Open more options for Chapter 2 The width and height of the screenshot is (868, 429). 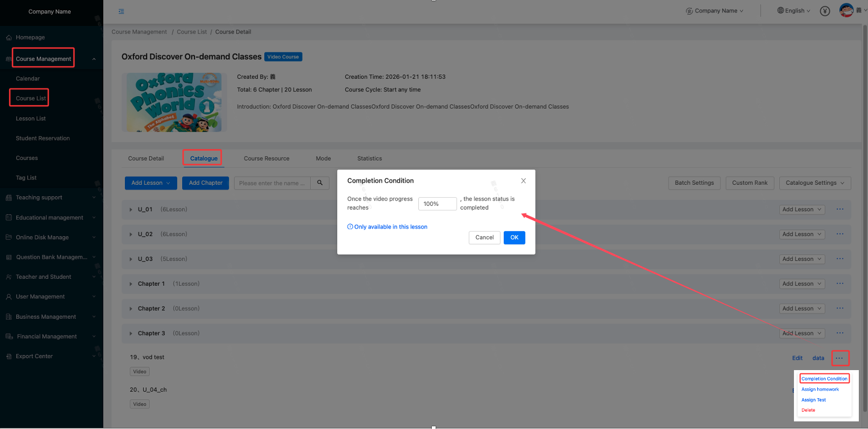pos(840,309)
